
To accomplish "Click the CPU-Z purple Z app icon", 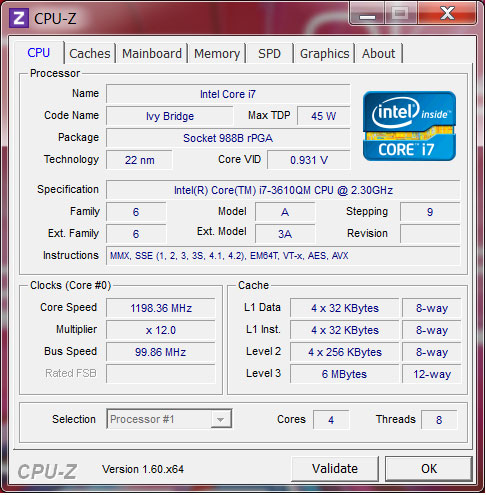I will pos(19,18).
